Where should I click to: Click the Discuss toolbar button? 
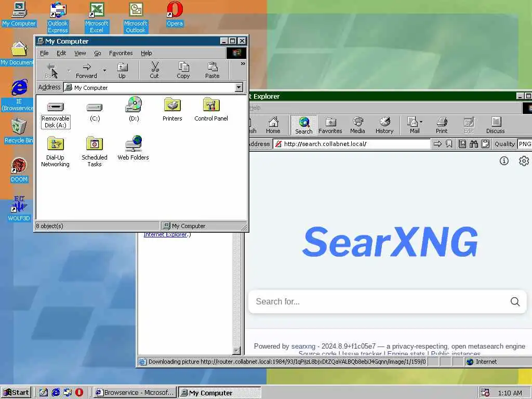click(x=495, y=125)
